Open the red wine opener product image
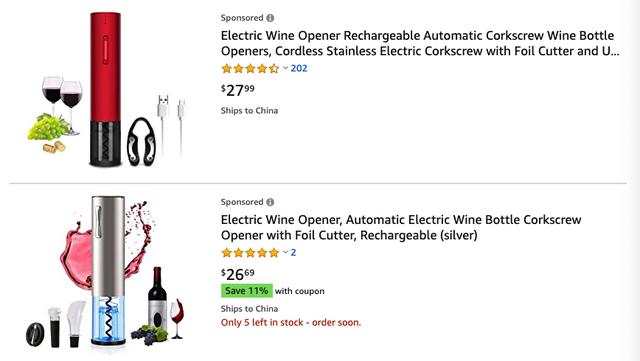Image resolution: width=640 pixels, height=361 pixels. pos(108,89)
